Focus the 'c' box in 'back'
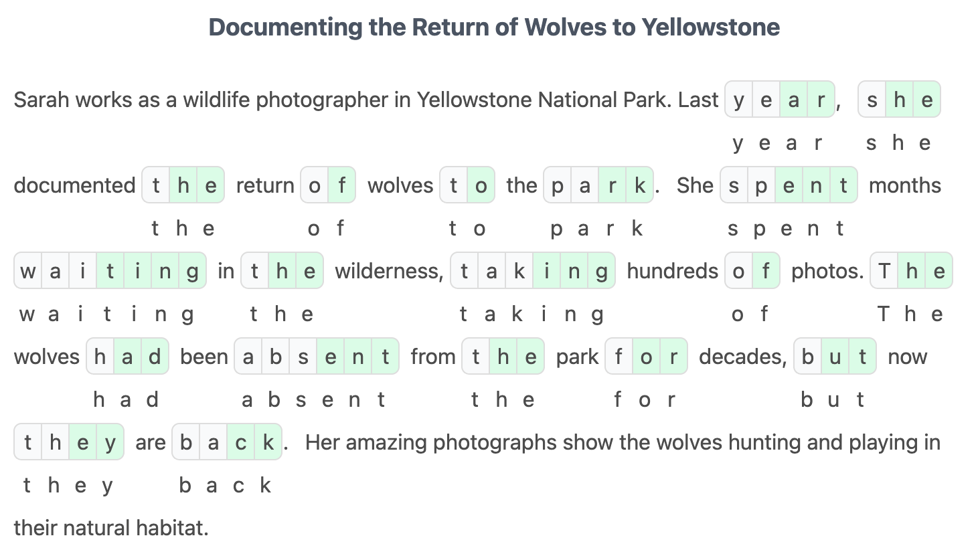 (241, 442)
